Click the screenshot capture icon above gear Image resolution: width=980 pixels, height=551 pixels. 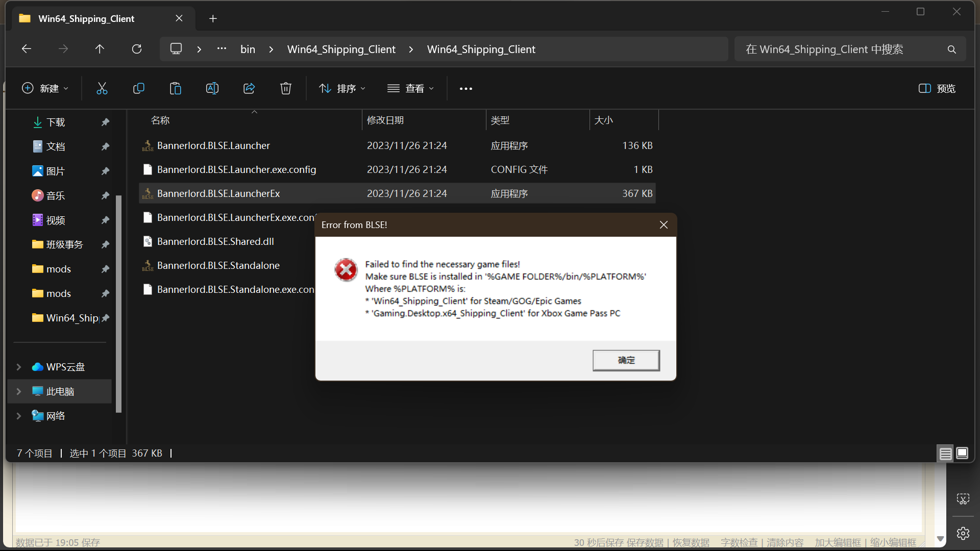click(963, 498)
